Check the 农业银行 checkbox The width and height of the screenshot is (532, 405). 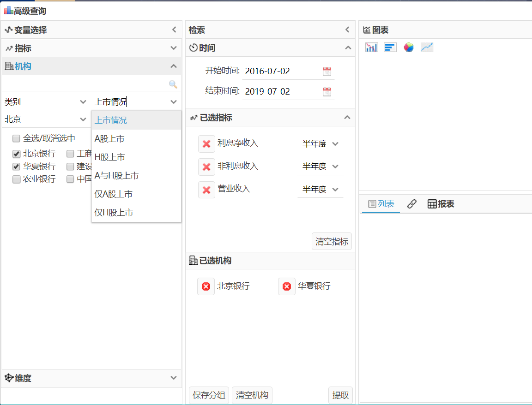click(x=16, y=179)
